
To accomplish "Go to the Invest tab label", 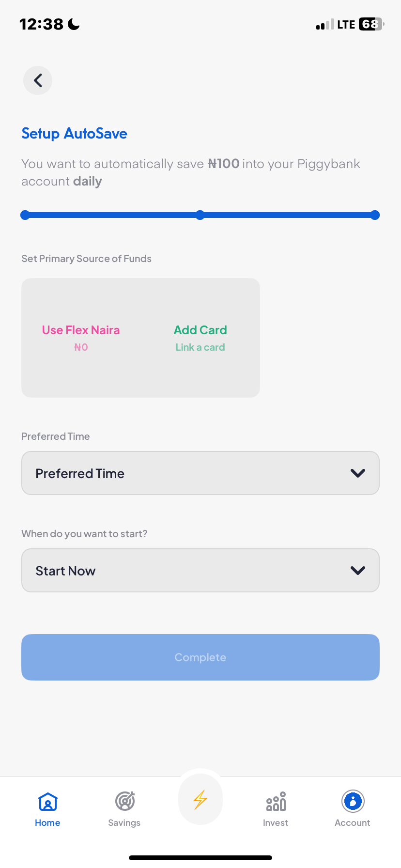I will pos(276,823).
